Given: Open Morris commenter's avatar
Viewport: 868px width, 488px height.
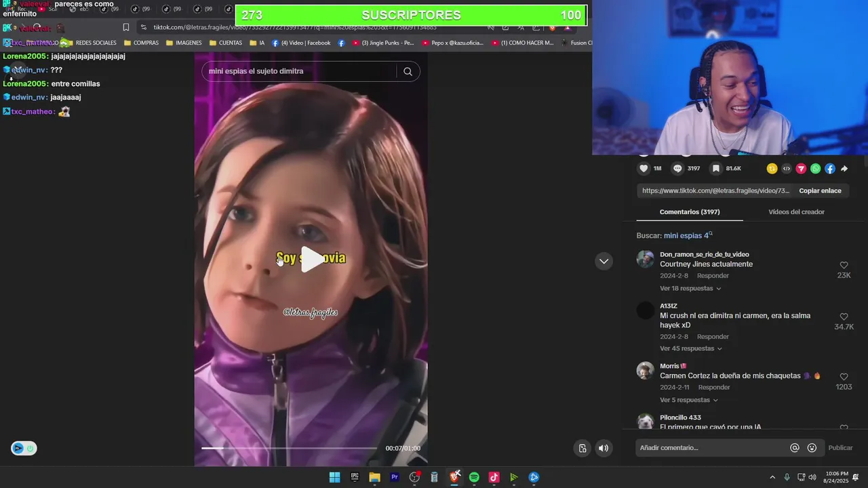Looking at the screenshot, I should click(x=646, y=371).
